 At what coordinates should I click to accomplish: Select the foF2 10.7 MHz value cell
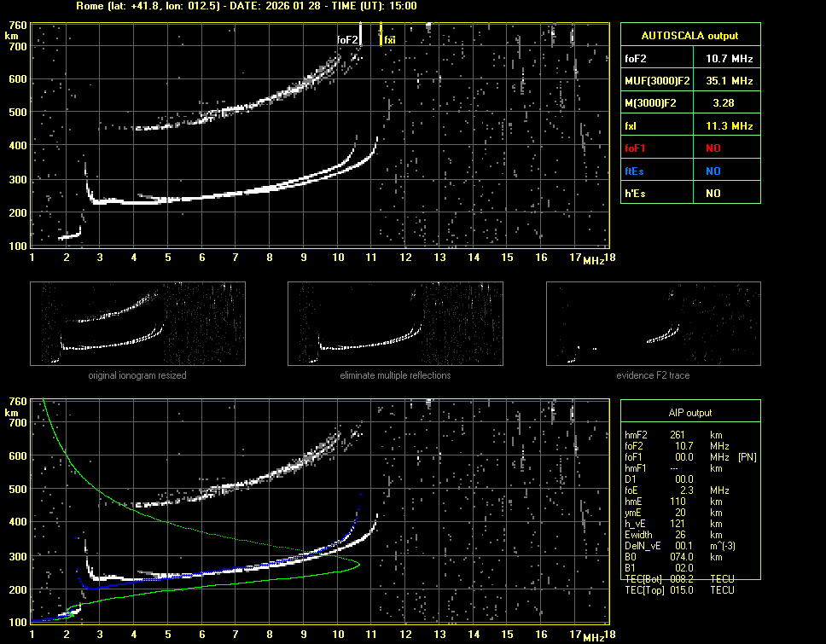729,58
